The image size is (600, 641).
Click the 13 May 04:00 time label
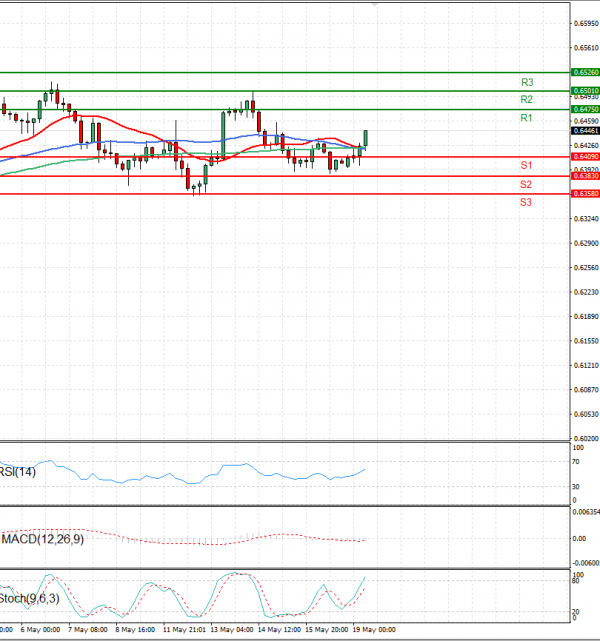point(232,630)
